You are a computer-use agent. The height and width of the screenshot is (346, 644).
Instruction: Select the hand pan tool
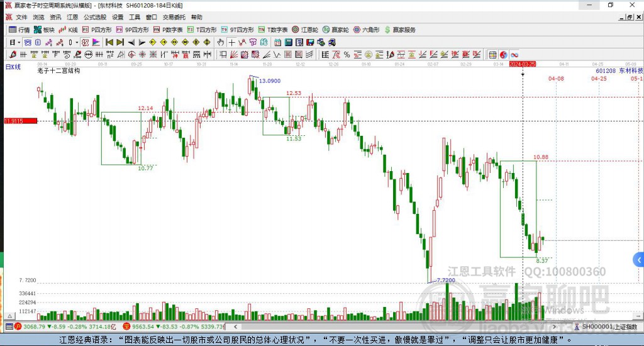pyautogui.click(x=221, y=42)
